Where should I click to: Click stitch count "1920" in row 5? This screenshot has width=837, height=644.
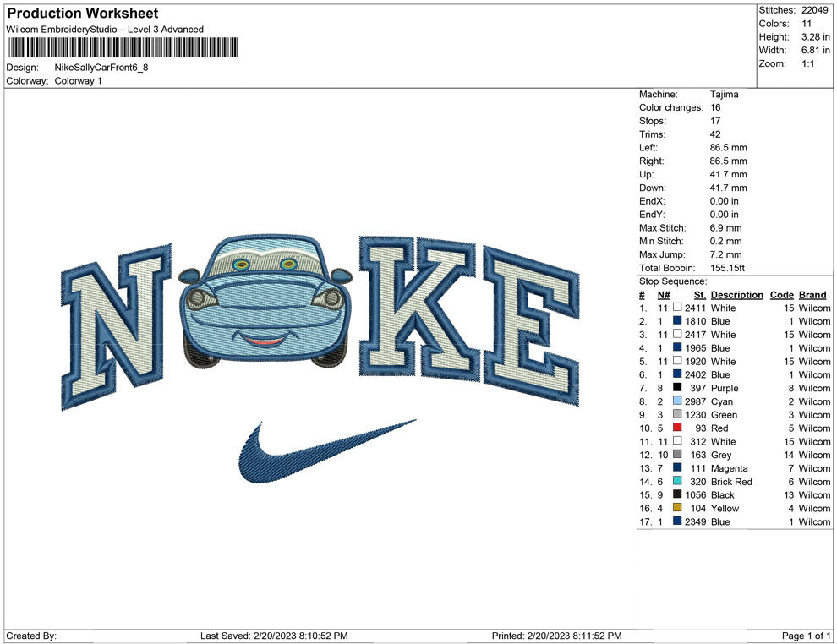point(696,361)
